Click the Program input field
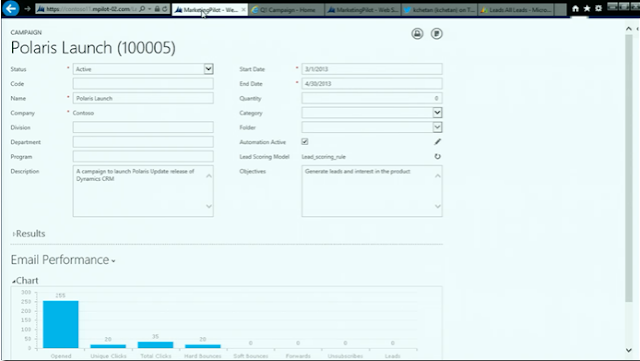640x361 pixels. click(x=143, y=157)
